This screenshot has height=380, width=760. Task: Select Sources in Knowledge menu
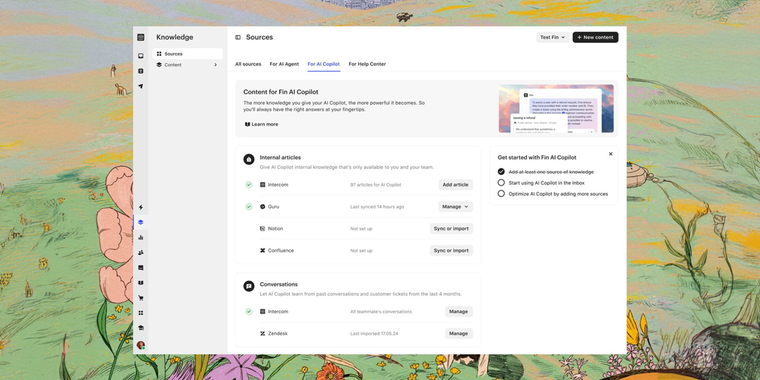pyautogui.click(x=188, y=54)
